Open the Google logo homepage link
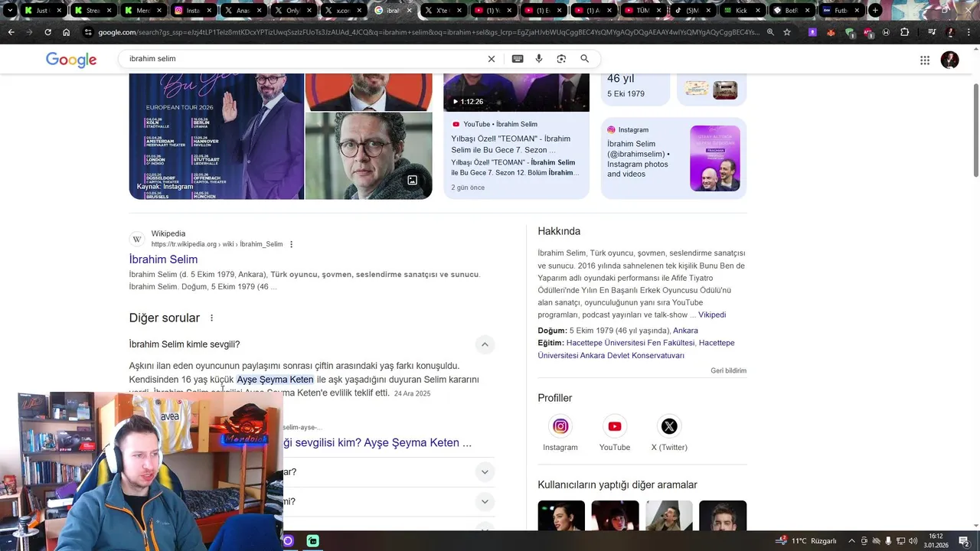 71,60
